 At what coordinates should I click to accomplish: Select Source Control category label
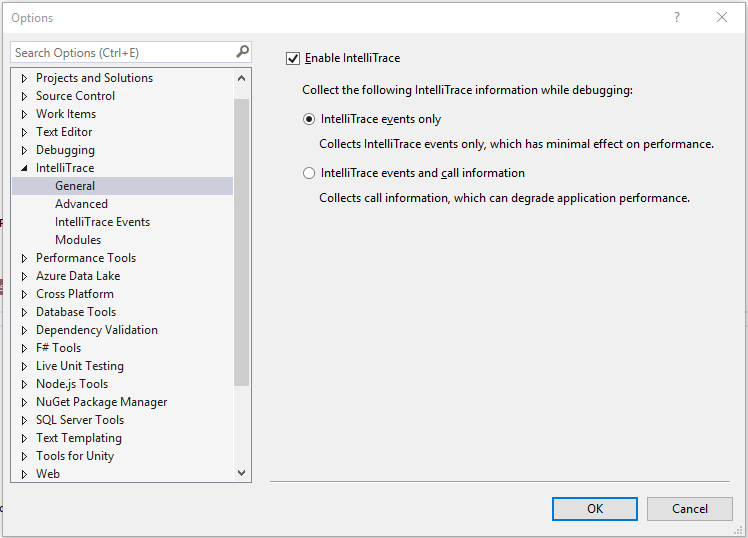pyautogui.click(x=75, y=96)
